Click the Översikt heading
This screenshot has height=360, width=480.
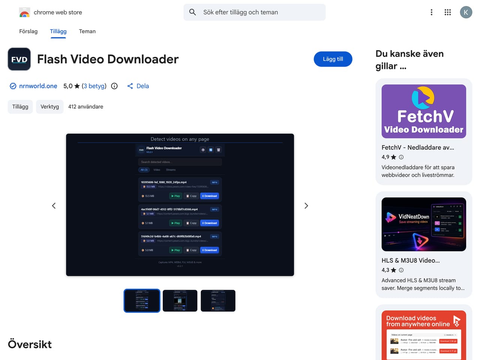[x=30, y=344]
